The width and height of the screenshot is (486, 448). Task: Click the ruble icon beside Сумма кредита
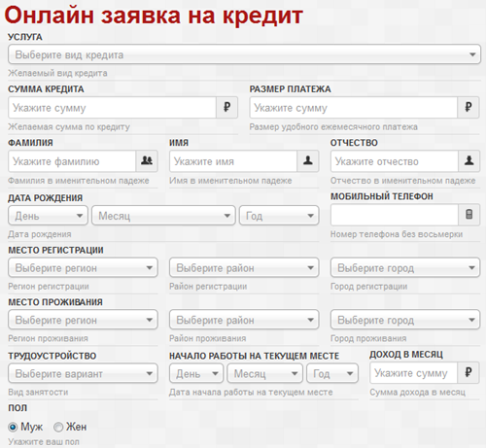tap(227, 107)
